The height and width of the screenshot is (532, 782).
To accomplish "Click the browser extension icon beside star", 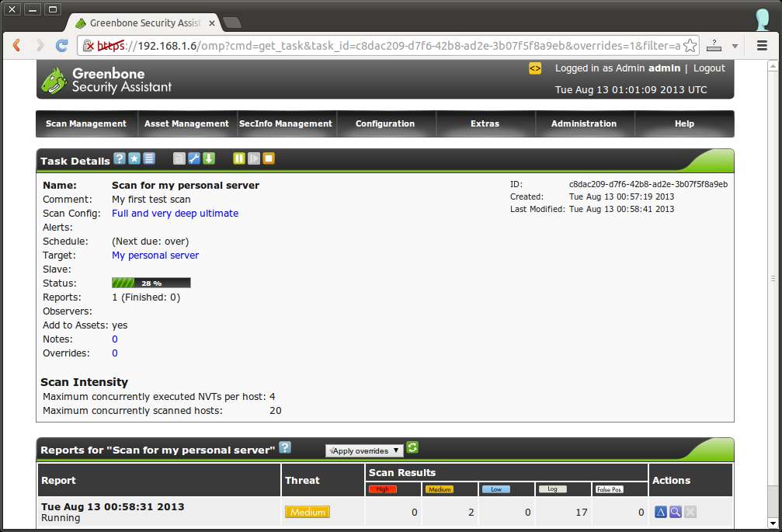I will point(714,45).
